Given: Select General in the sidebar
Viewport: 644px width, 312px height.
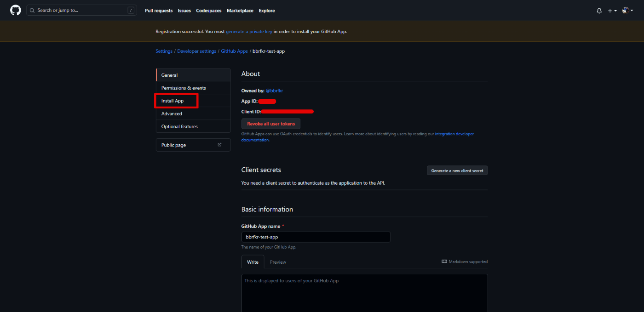Looking at the screenshot, I should tap(193, 75).
